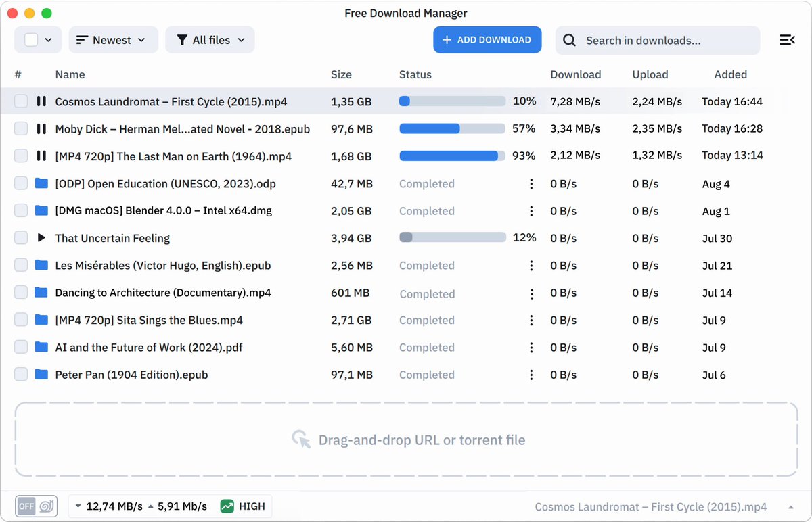Screen dimensions: 812x522
Task: Open more options for Dancing to Architecture
Action: [x=532, y=293]
